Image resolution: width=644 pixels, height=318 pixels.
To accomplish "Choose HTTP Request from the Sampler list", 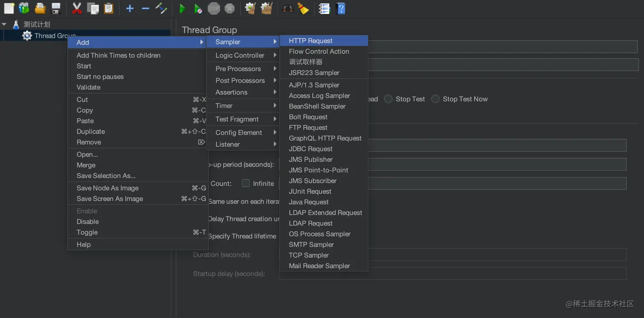I will (x=324, y=41).
